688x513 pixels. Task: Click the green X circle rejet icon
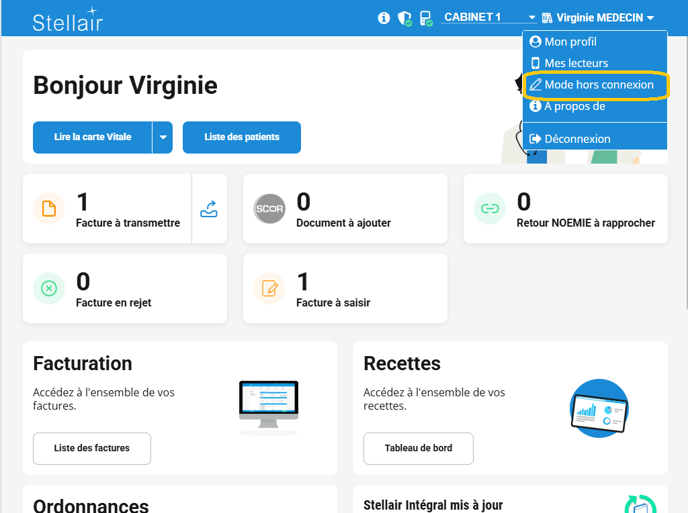(x=49, y=288)
